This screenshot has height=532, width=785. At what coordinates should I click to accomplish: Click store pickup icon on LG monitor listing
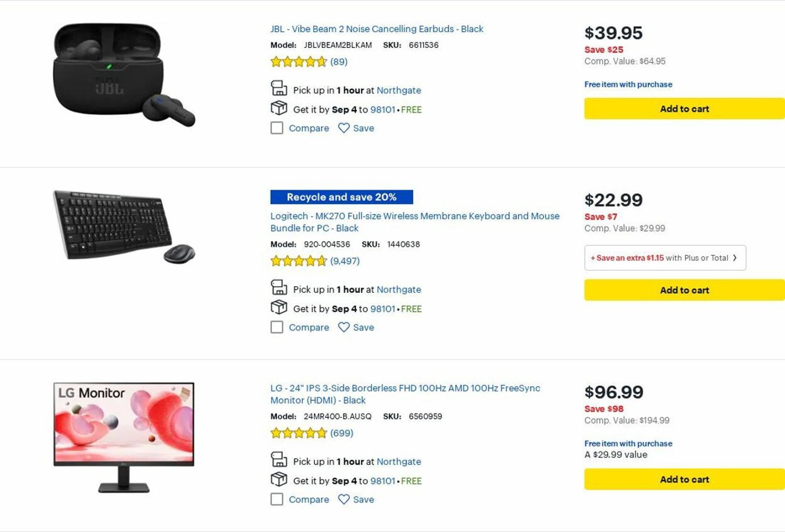tap(279, 460)
